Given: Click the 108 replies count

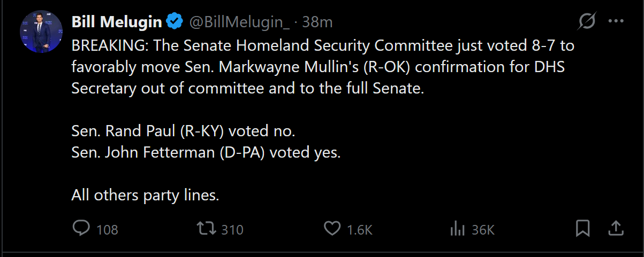Looking at the screenshot, I should [x=107, y=230].
